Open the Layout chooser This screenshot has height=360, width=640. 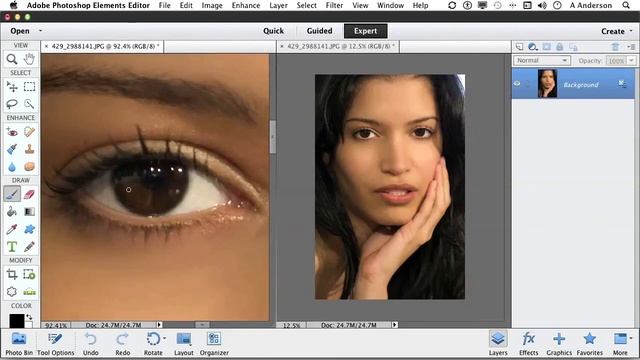click(x=184, y=344)
